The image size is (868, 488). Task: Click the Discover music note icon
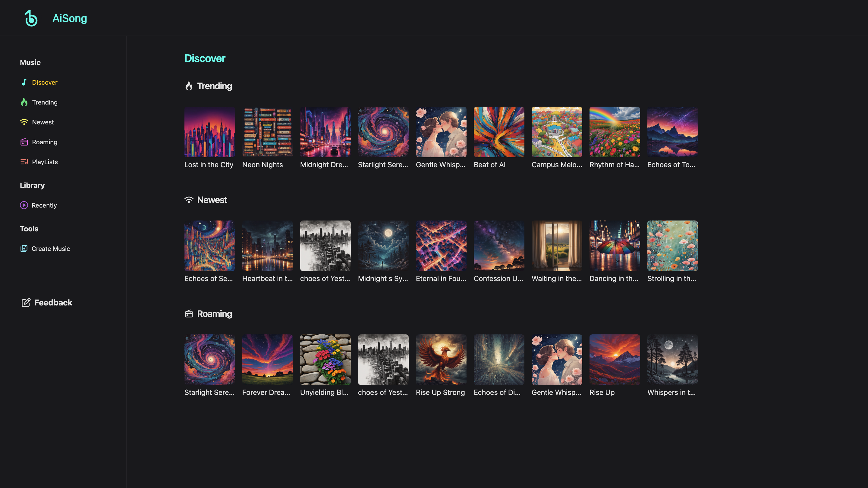pyautogui.click(x=24, y=82)
